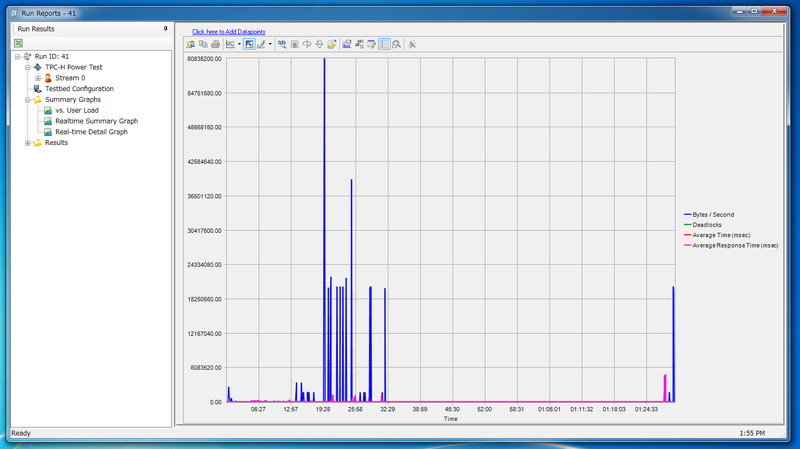This screenshot has width=800, height=449.
Task: Collapse the TPC-H Power Test node
Action: [28, 67]
